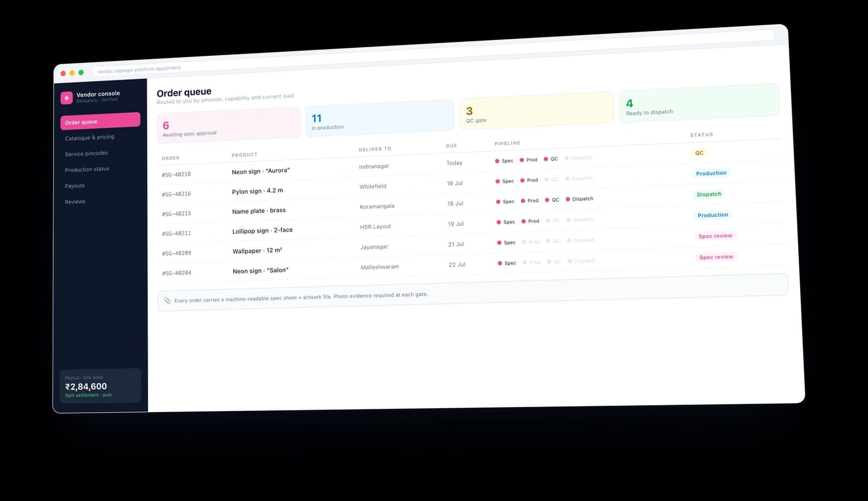Click product Wallpaper · 12 m²
The image size is (868, 501).
pos(257,251)
